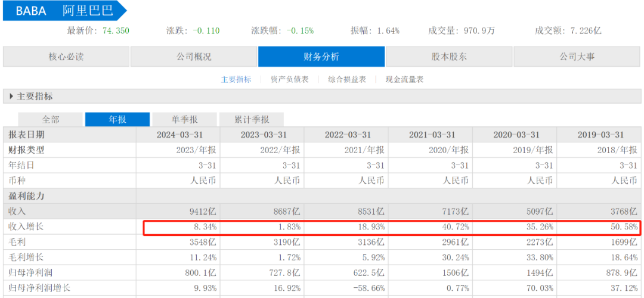The width and height of the screenshot is (644, 298).
Task: Open the 资产负债表 link
Action: (x=290, y=80)
